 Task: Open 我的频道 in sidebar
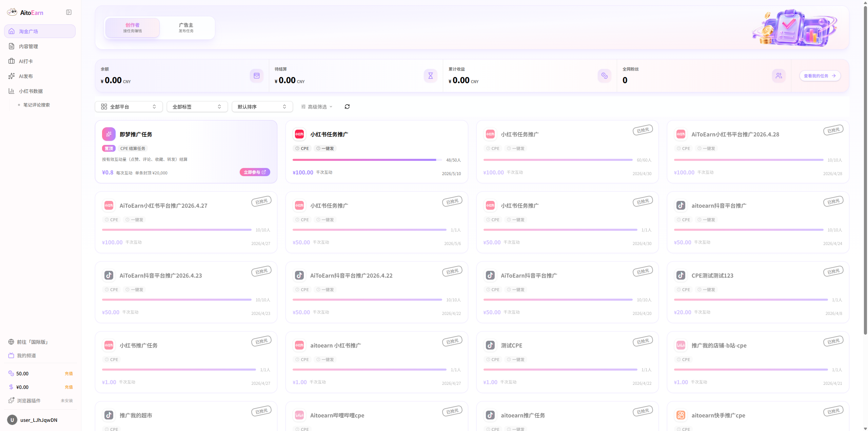point(22,355)
